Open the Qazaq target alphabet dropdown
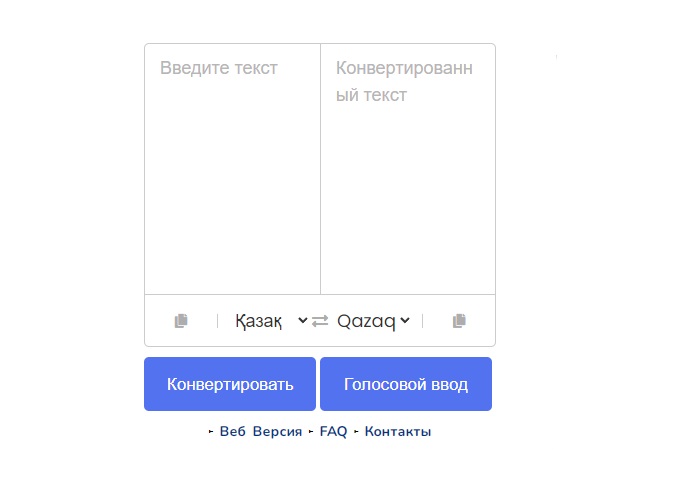Viewport: 700px width, 497px height. click(374, 321)
